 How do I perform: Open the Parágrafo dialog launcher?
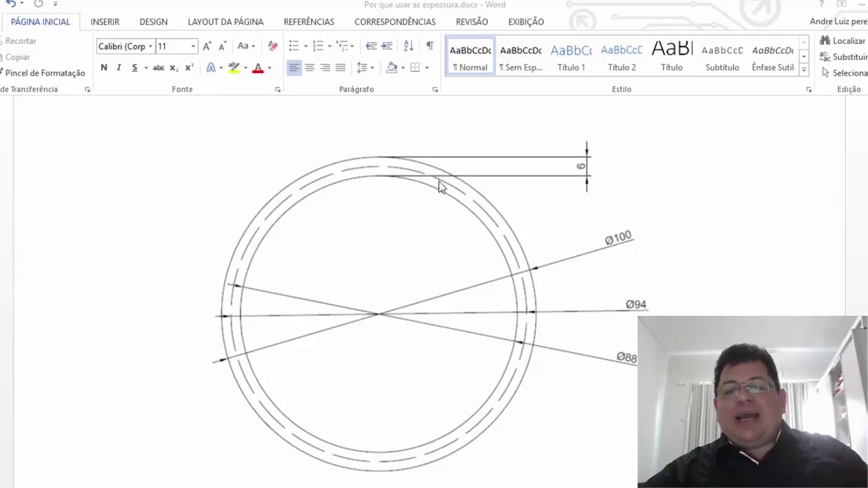tap(435, 89)
